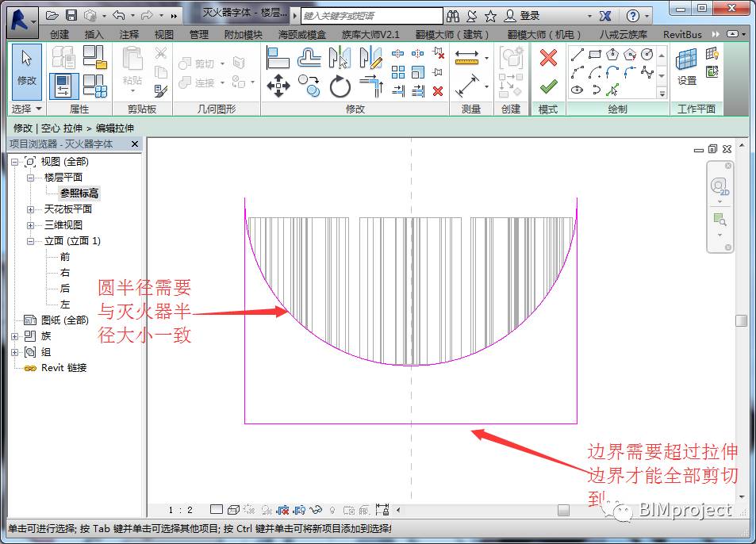Cancel edit mode with the red X
This screenshot has height=544, width=756.
point(548,58)
